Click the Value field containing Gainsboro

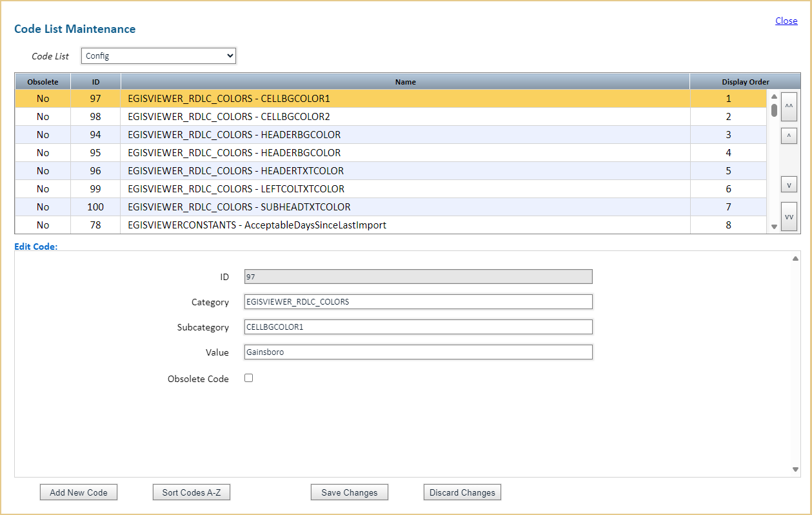click(418, 352)
